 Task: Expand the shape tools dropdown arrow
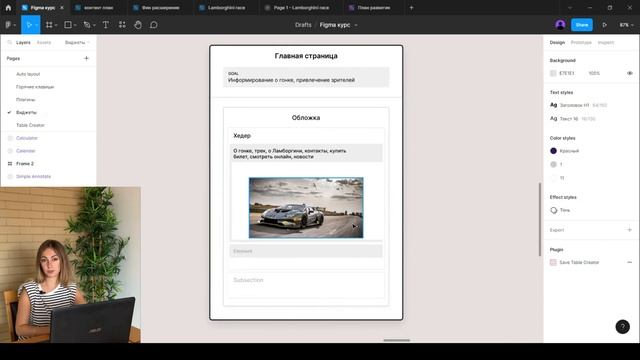[75, 25]
